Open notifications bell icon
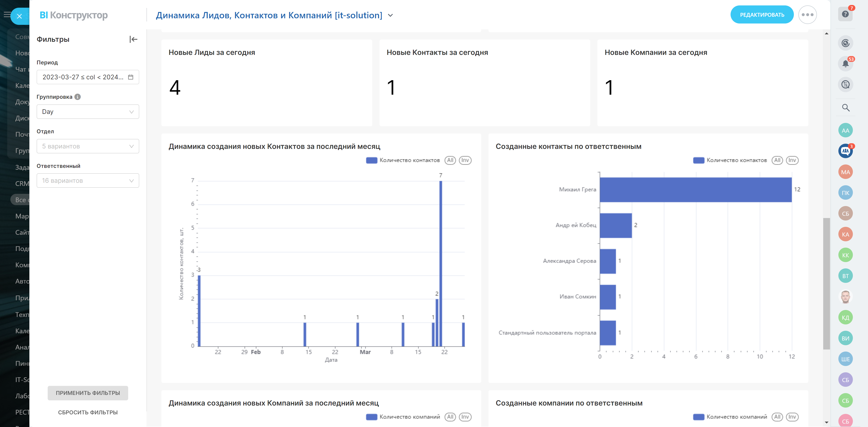Image resolution: width=868 pixels, height=427 pixels. (845, 63)
